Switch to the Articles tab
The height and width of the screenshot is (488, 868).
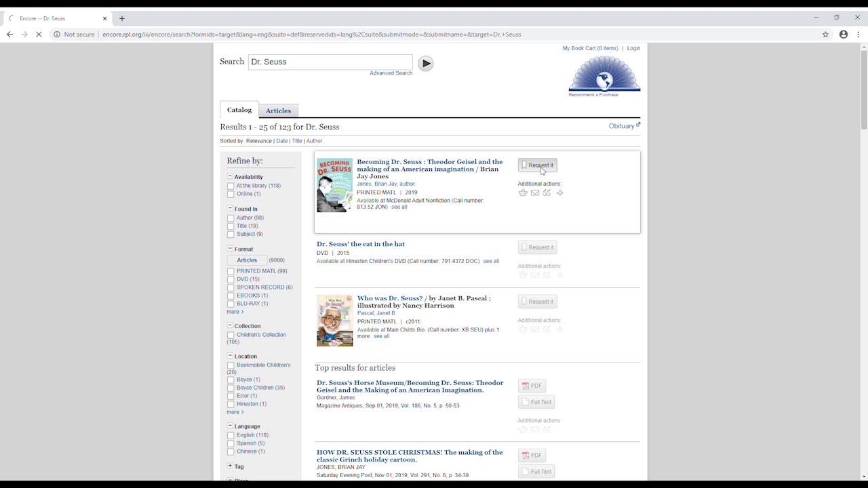[278, 110]
